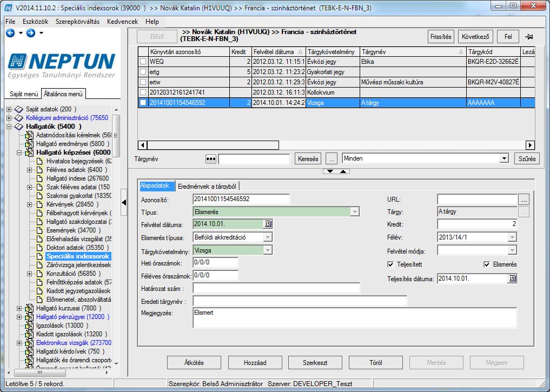Screen dimensions: 550x392
Task: Open the Felvétel módja dropdown
Action: click(512, 250)
